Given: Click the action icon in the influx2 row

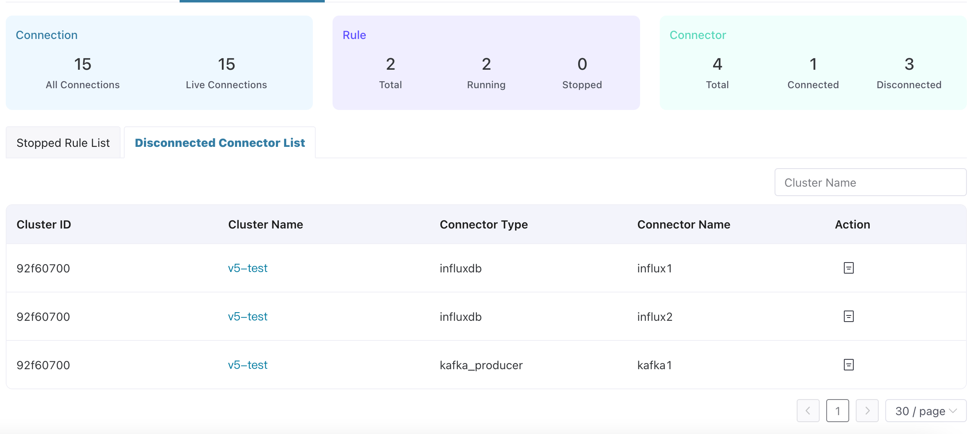Looking at the screenshot, I should tap(849, 316).
